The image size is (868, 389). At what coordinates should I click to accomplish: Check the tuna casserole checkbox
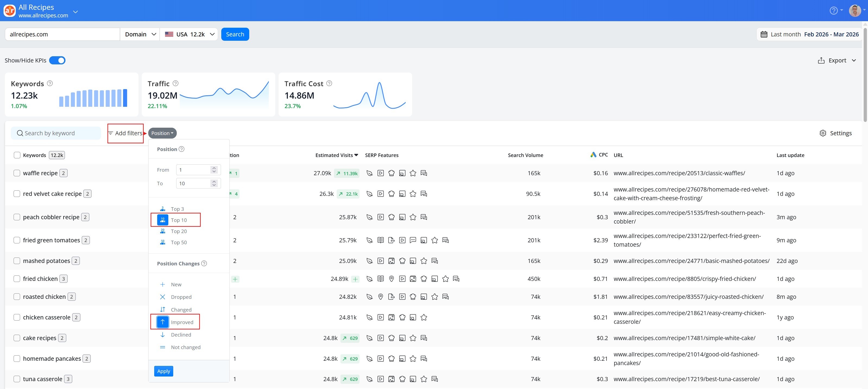[x=17, y=379]
